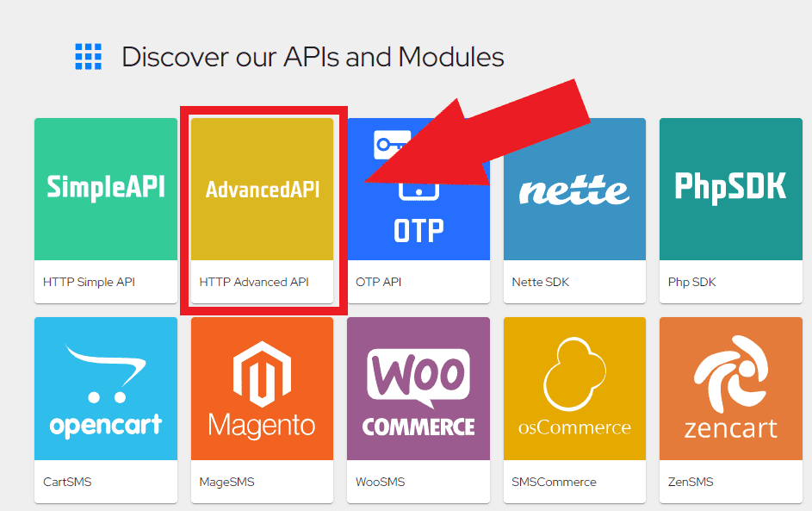
Task: Open the HTTP Simple API link
Action: (x=89, y=282)
